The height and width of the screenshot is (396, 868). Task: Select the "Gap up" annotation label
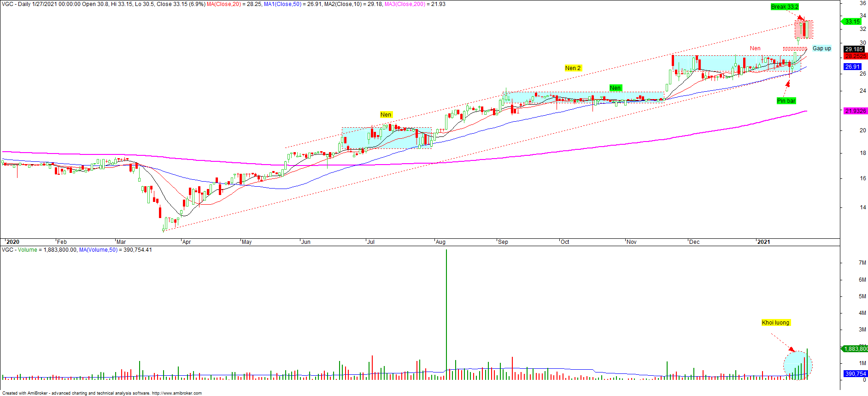(821, 48)
